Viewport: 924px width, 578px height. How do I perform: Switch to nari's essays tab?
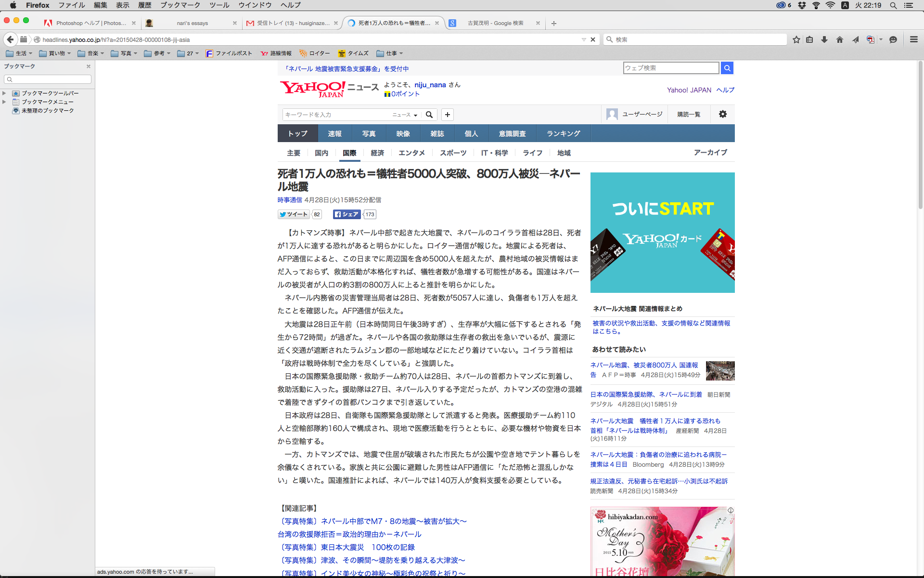tap(192, 23)
